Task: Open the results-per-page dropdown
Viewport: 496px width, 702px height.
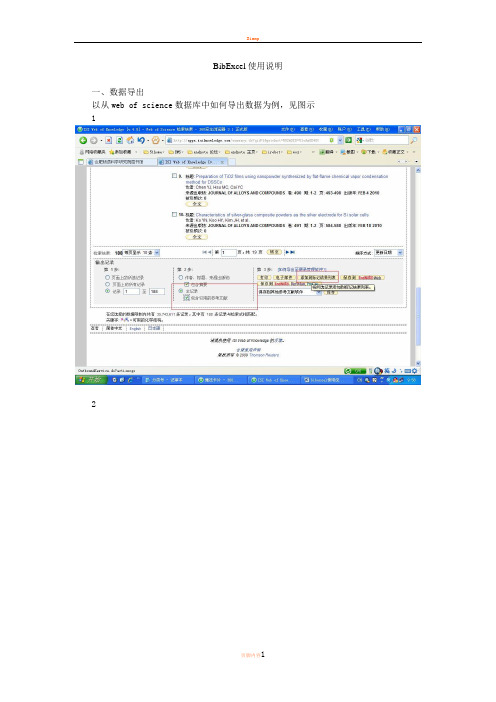Action: pyautogui.click(x=141, y=253)
